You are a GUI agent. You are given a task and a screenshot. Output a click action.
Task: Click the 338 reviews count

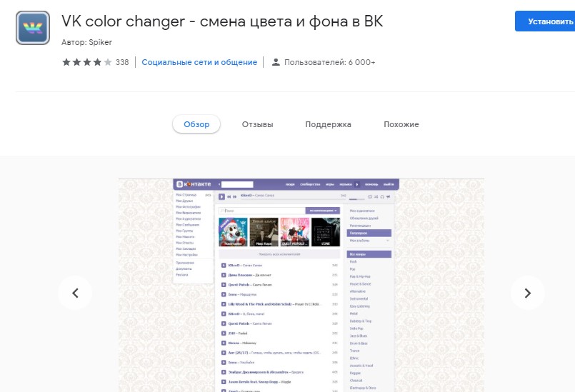pyautogui.click(x=122, y=62)
